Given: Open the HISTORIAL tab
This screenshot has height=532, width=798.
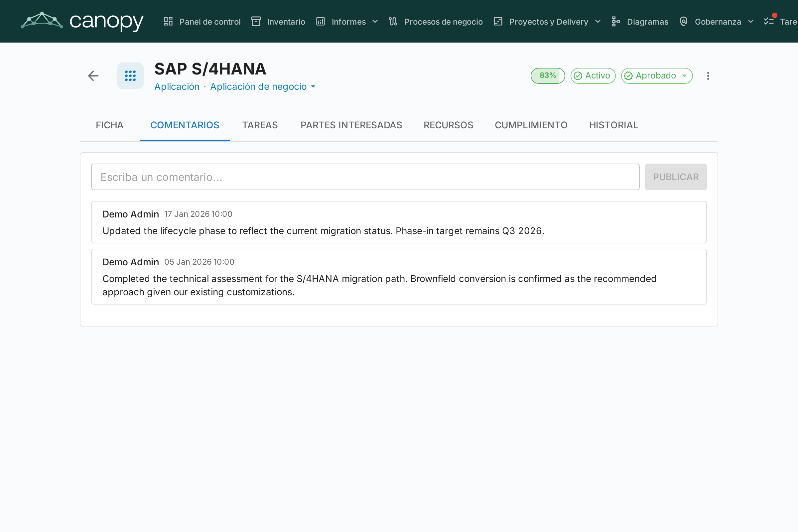Looking at the screenshot, I should pos(613,125).
